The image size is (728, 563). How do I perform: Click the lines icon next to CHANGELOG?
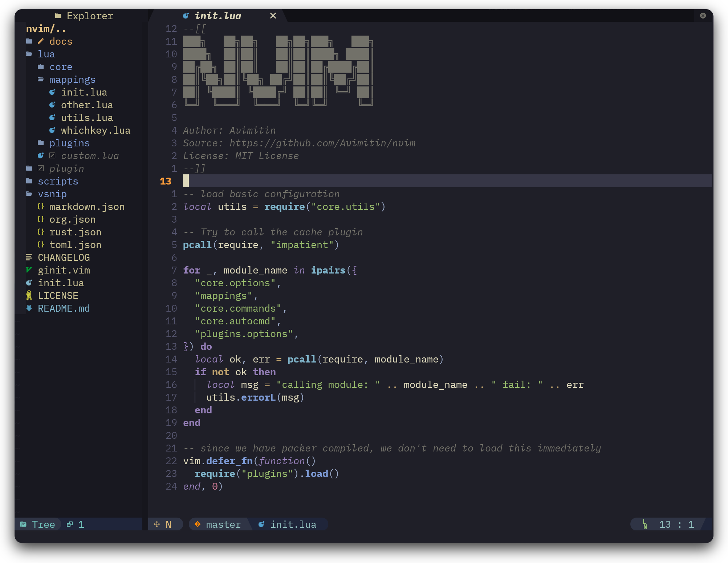[29, 258]
